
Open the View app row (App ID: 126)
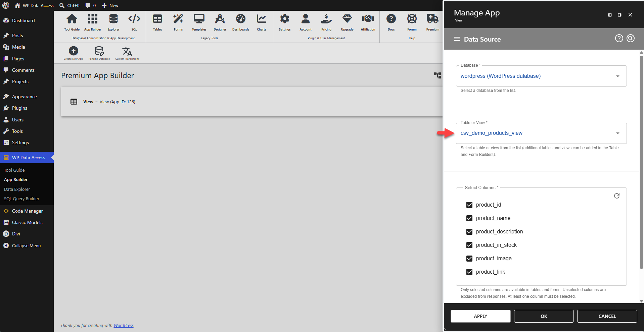coord(251,102)
